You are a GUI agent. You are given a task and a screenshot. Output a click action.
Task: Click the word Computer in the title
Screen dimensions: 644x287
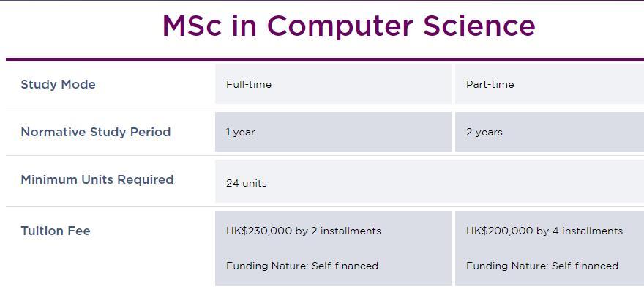coord(340,27)
